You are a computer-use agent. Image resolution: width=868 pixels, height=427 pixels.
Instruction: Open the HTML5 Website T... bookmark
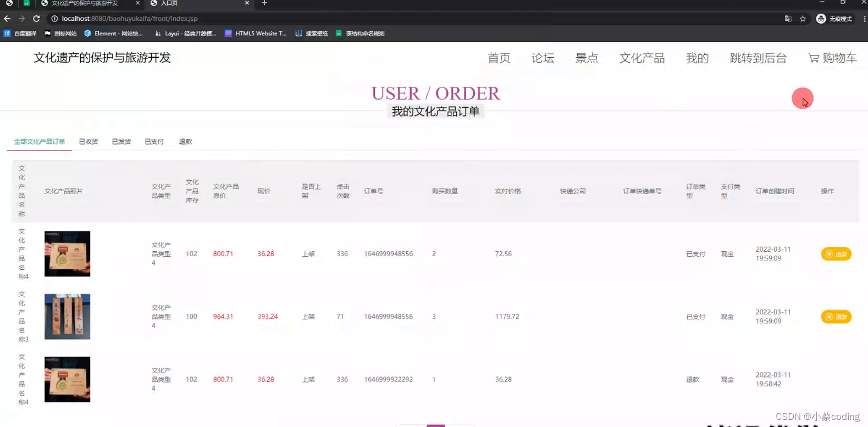[256, 34]
